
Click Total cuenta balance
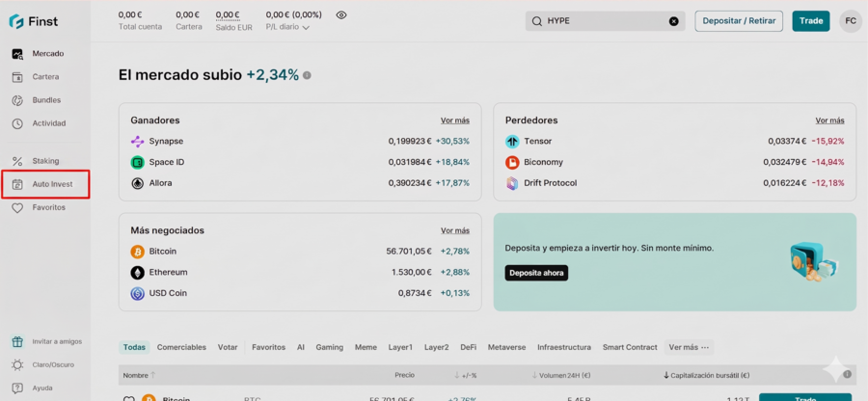point(140,20)
